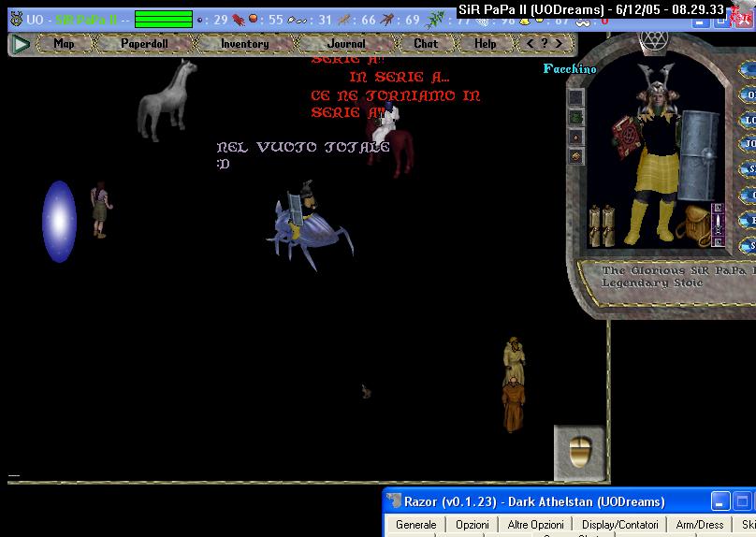This screenshot has width=756, height=537.
Task: Open the Help item in the top menu bar
Action: [485, 44]
